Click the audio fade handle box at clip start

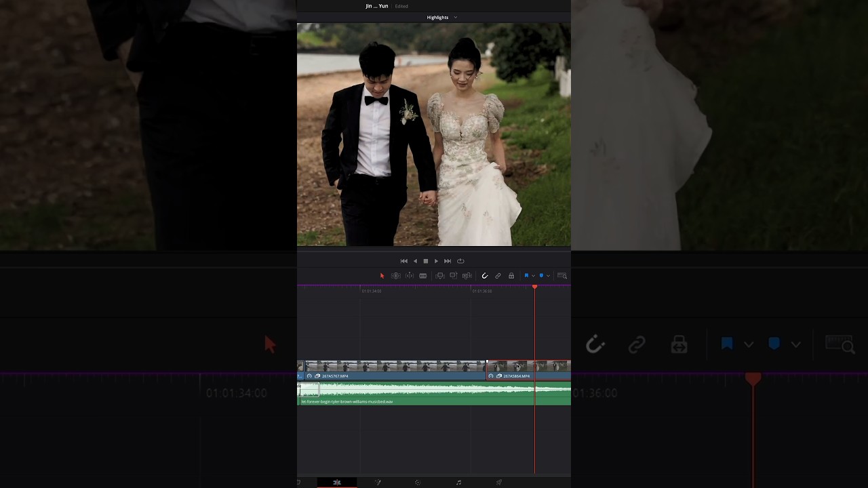point(309,389)
